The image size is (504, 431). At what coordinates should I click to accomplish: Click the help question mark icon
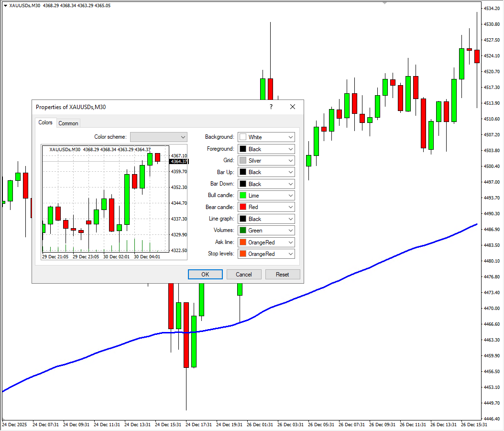click(271, 107)
